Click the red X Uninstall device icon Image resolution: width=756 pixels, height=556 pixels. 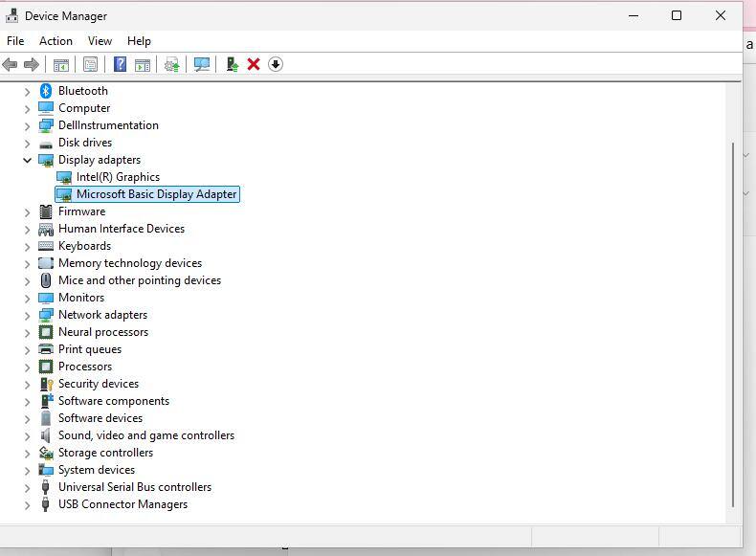point(254,64)
